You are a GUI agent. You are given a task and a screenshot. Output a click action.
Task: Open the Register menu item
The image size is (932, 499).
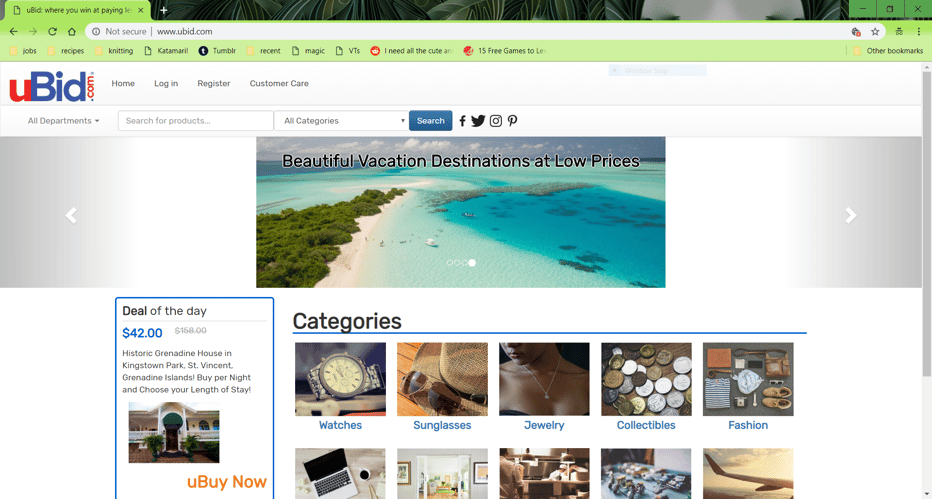click(x=213, y=83)
